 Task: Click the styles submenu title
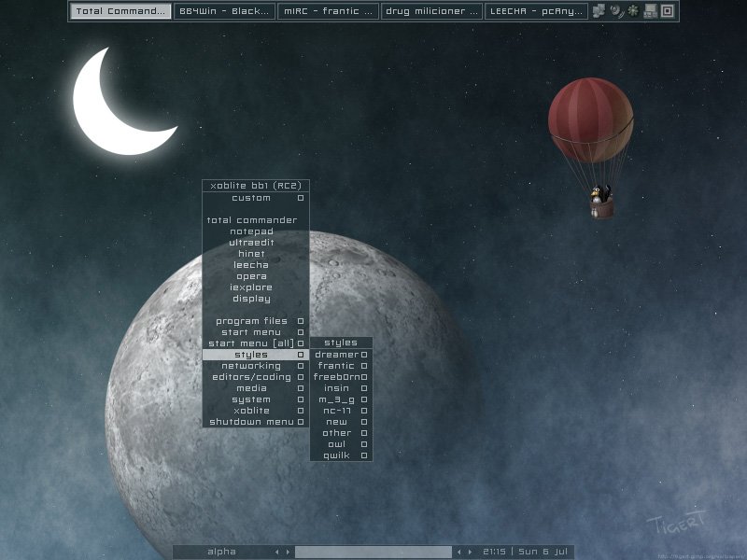pyautogui.click(x=341, y=343)
